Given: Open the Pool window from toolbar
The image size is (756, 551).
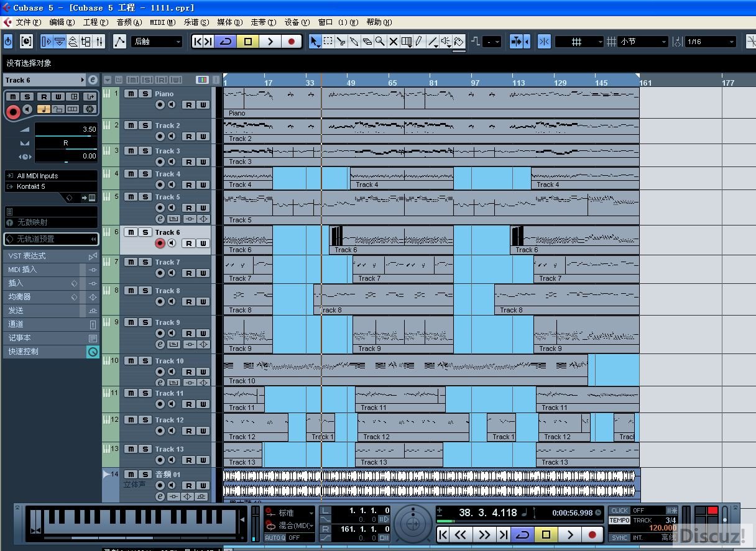Looking at the screenshot, I should [x=86, y=42].
